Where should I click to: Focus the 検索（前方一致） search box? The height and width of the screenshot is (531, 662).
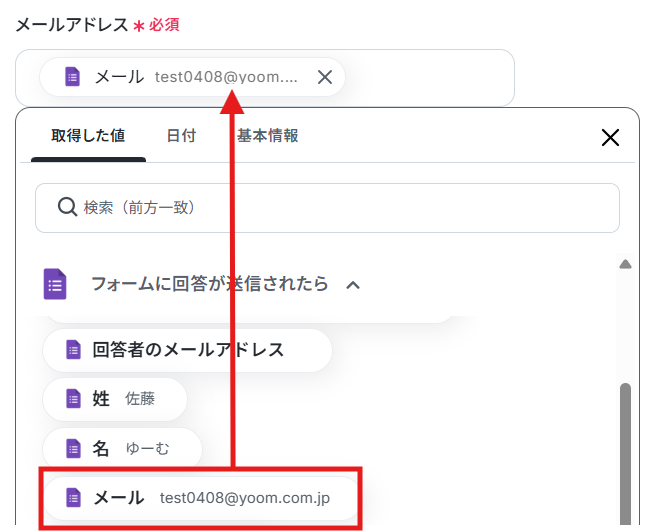coord(327,208)
